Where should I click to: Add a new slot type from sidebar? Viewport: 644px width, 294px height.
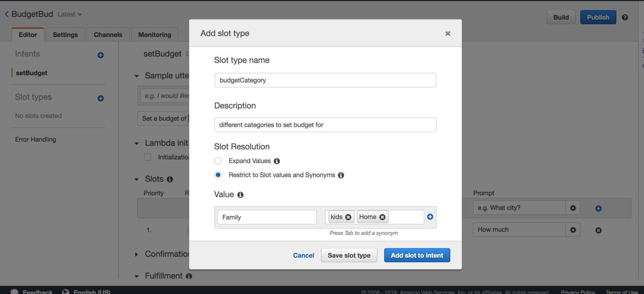[101, 98]
